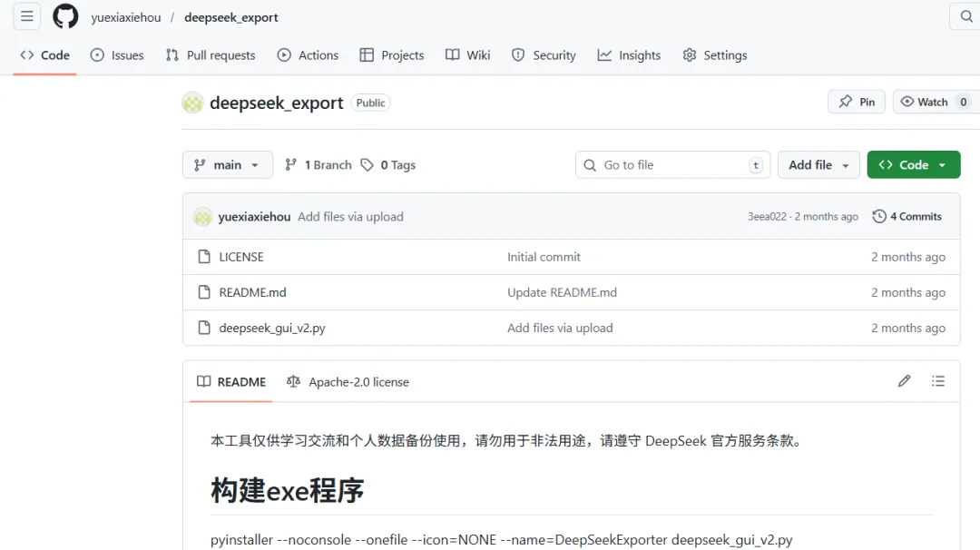Click the README.md row's 2 months ago timestamp
This screenshot has height=550, width=980.
coord(908,292)
